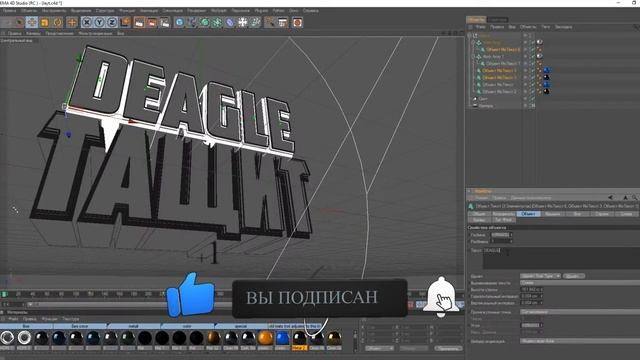Toggle the enable checkmark for Atom Array 1
The image size is (640, 360).
pyautogui.click(x=533, y=56)
